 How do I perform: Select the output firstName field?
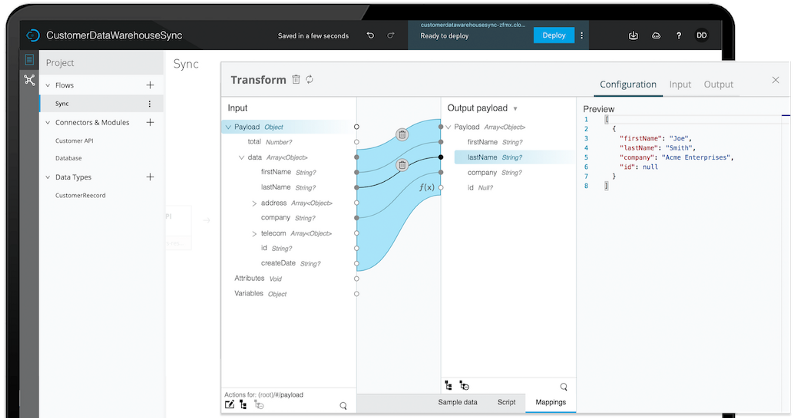click(x=495, y=142)
